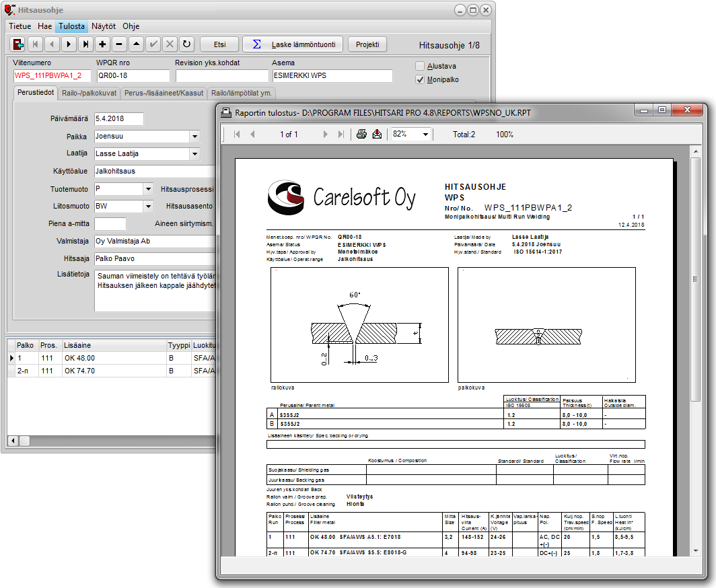Expand the Laatija dropdown list
Viewport: 716px width, 588px height.
(x=194, y=154)
